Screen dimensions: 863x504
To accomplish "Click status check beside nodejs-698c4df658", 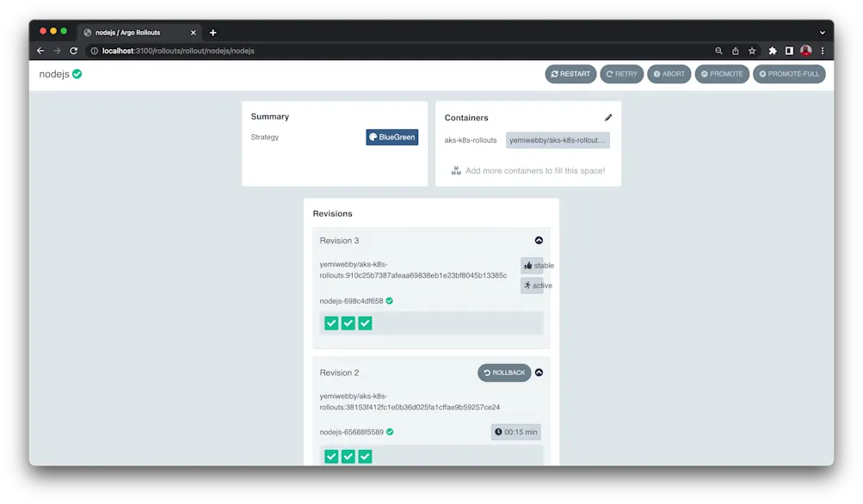I will tap(389, 301).
